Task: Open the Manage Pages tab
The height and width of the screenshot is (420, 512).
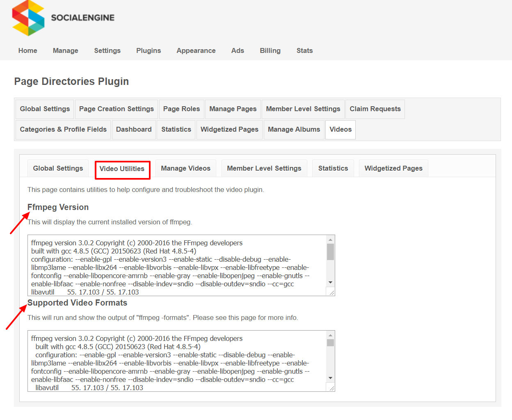Action: [x=233, y=109]
